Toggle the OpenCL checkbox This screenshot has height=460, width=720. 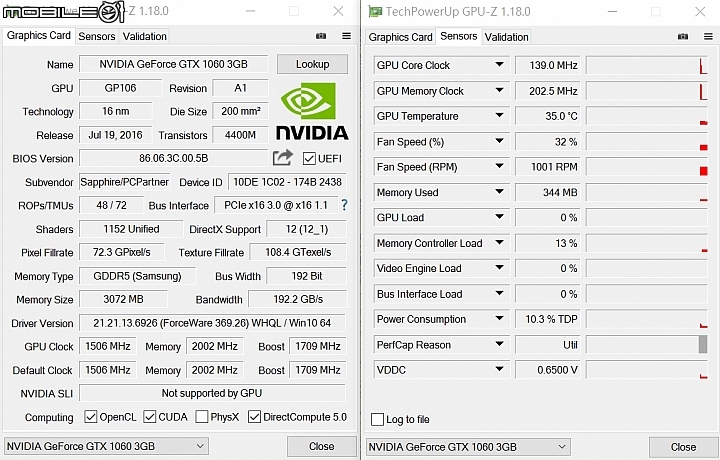tap(90, 417)
